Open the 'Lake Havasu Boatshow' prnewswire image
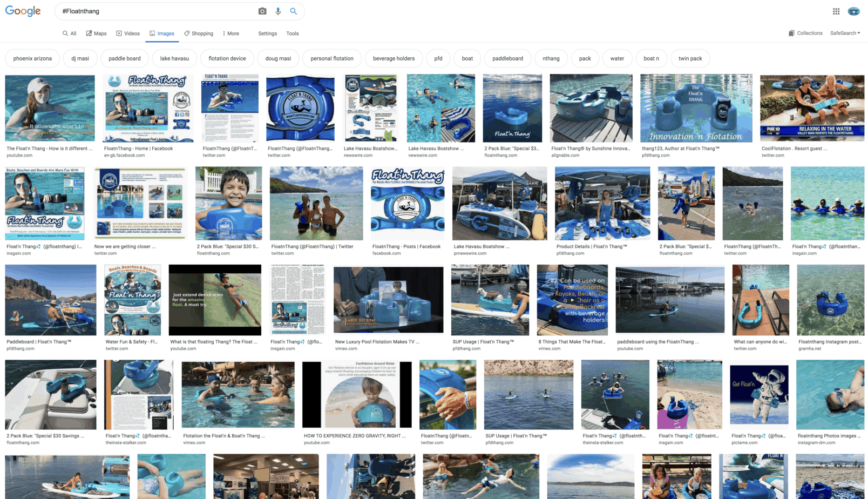 tap(499, 203)
